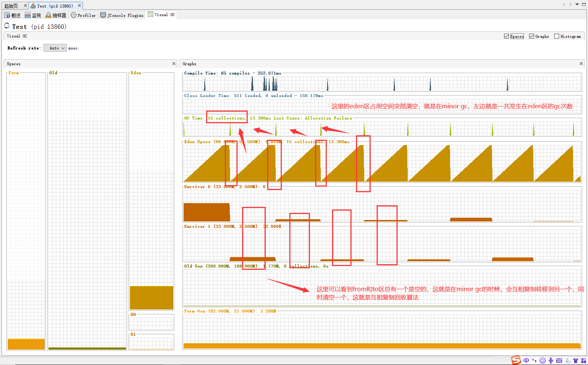
Task: Click the Class Loader Time graph title
Action: [253, 96]
